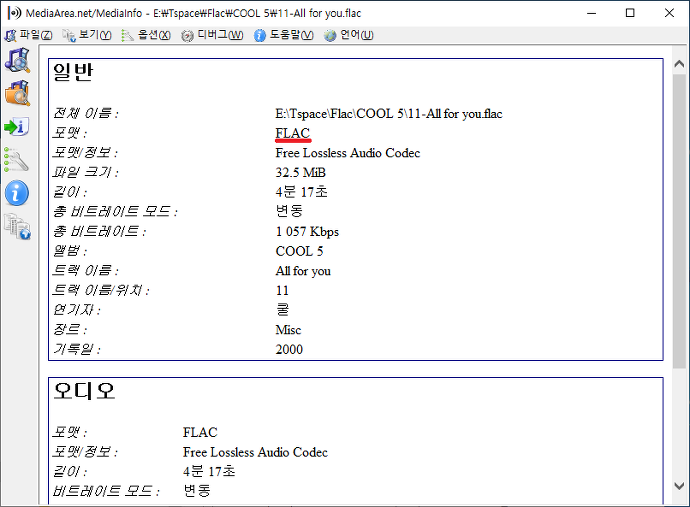Click the blue info about icon

17,193
